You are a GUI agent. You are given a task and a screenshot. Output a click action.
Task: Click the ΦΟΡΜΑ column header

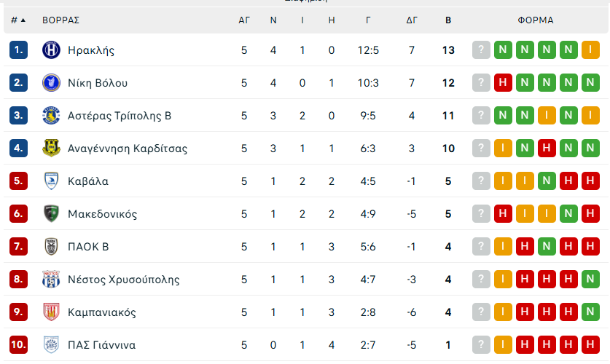536,20
